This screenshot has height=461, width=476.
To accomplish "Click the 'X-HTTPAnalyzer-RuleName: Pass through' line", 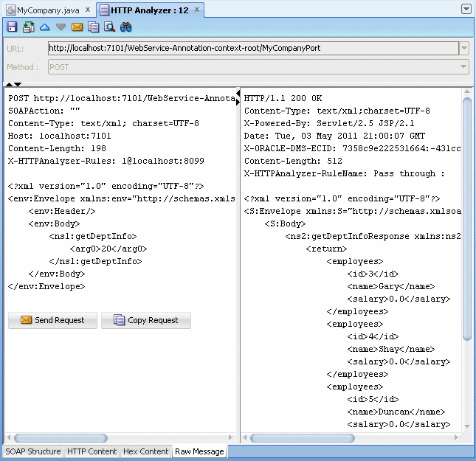I will coord(345,173).
